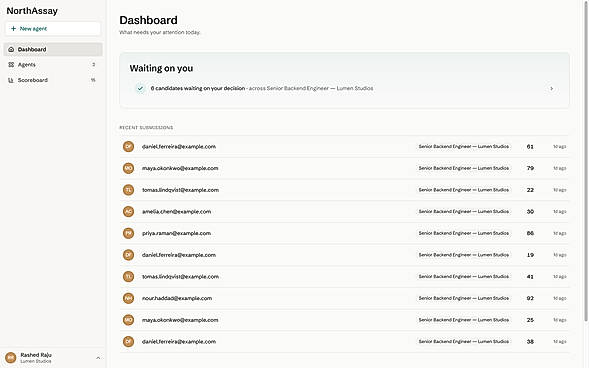
Task: Click the time-ago label in amelia.chen's row
Action: pyautogui.click(x=559, y=212)
